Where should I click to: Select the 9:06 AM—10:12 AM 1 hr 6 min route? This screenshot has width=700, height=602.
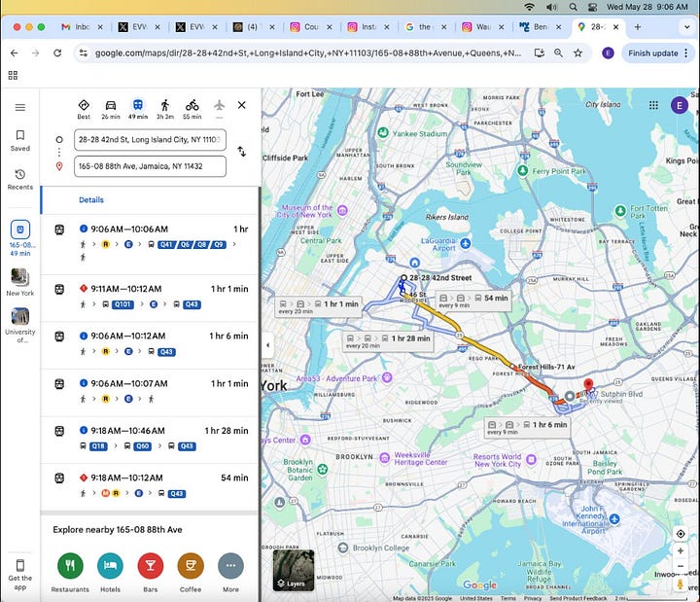click(150, 345)
